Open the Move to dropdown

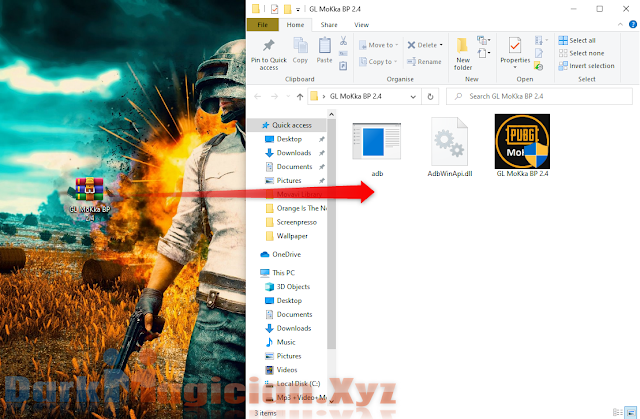tap(378, 45)
